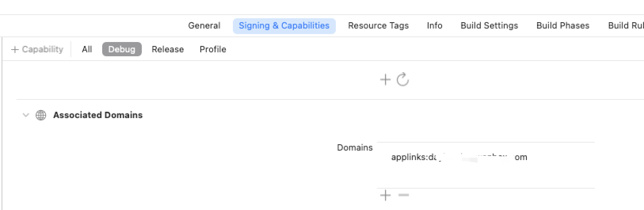The image size is (644, 210).
Task: Select the Release configuration filter
Action: pyautogui.click(x=168, y=50)
